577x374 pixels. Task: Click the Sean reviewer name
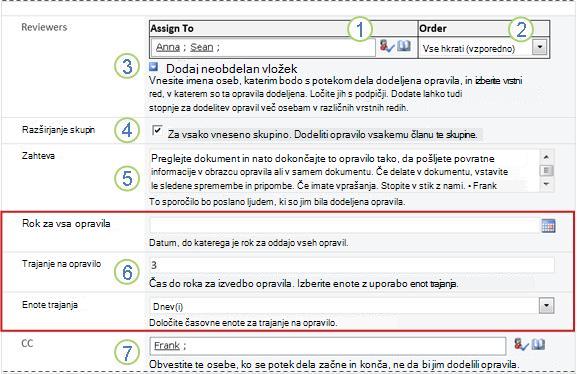point(202,47)
